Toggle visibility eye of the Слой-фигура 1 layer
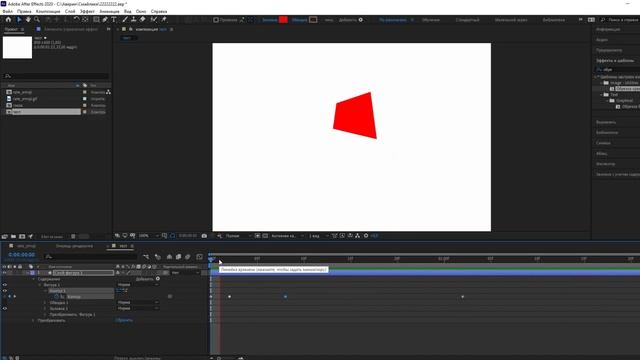This screenshot has height=360, width=640. (x=5, y=273)
